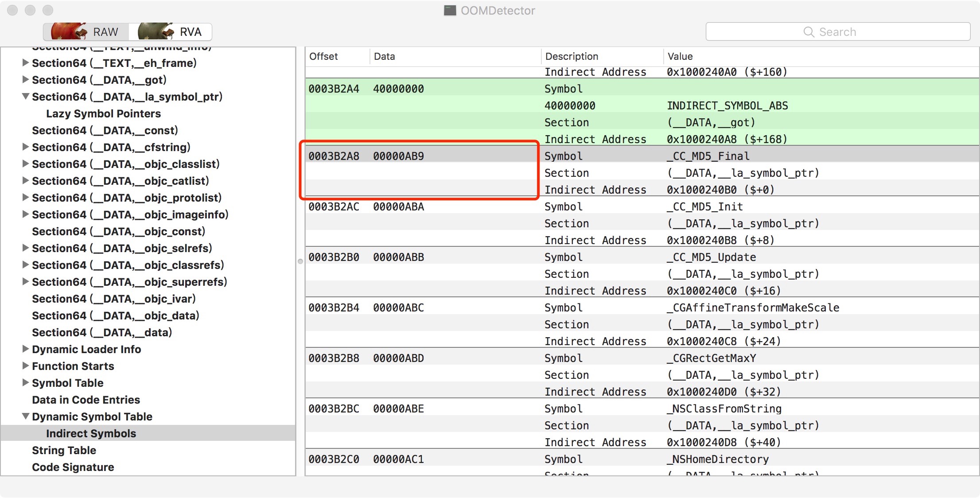Select the Lazy Symbol Pointers item

tap(103, 113)
